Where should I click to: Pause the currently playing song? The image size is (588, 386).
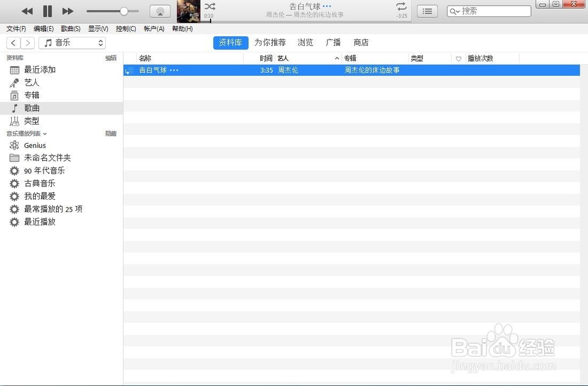(47, 11)
